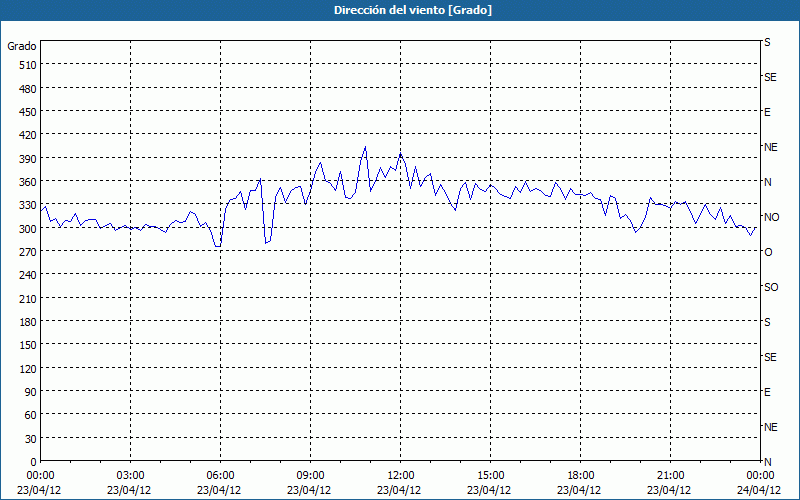Click the 03:00 time axis label
The image size is (800, 500).
coord(130,476)
